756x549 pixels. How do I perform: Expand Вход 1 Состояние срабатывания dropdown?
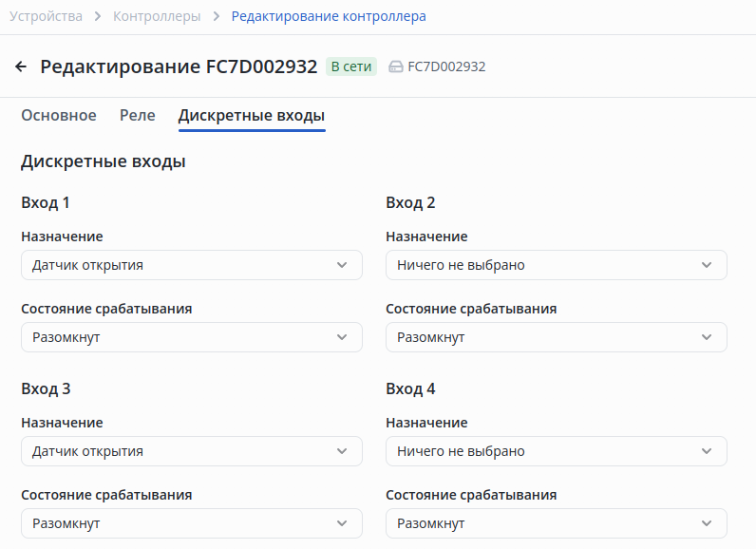coord(191,337)
